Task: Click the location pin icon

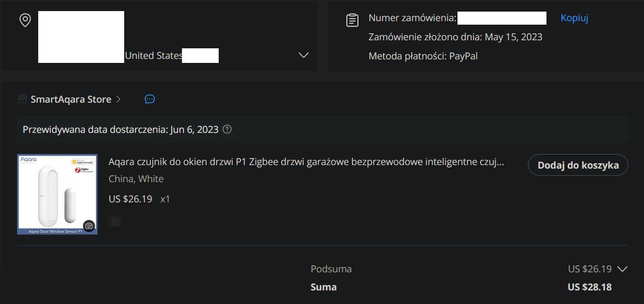Action: click(x=25, y=20)
